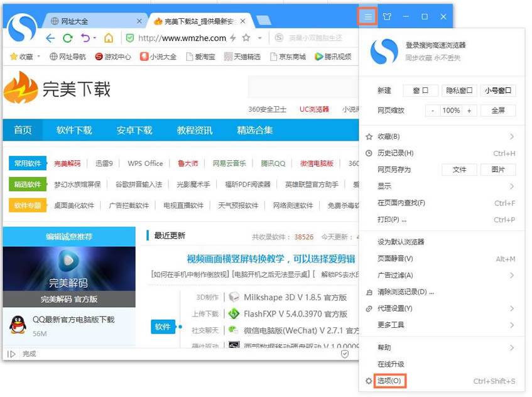
Task: Click the URL address field
Action: click(x=182, y=38)
